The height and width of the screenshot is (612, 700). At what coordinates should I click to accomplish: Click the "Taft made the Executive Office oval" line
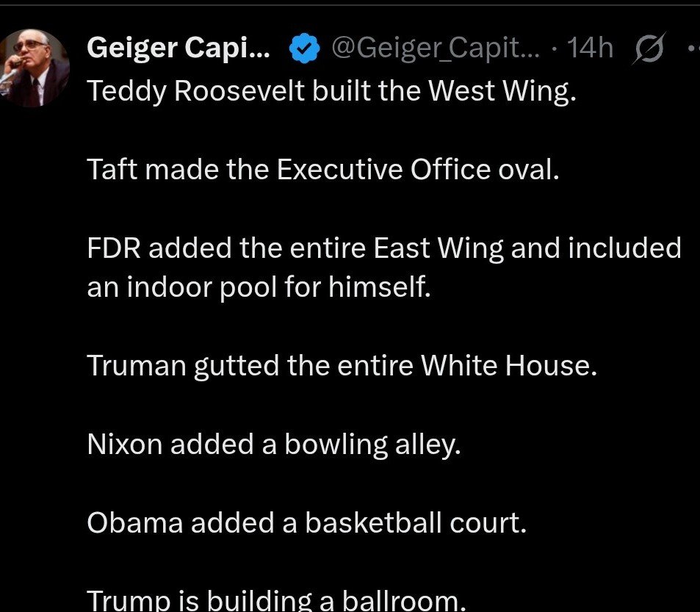coord(323,170)
